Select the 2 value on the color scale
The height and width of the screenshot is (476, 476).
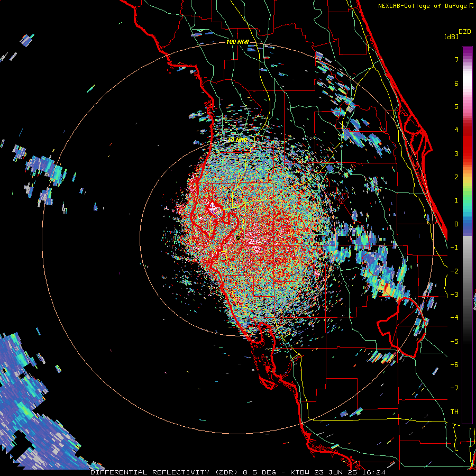[x=456, y=177]
